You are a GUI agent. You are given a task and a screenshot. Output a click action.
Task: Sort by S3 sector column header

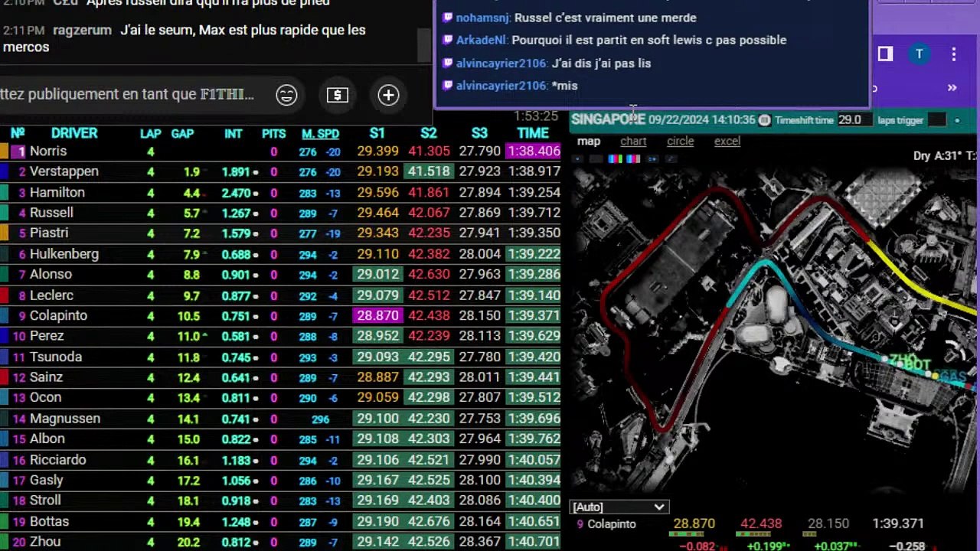click(x=479, y=133)
